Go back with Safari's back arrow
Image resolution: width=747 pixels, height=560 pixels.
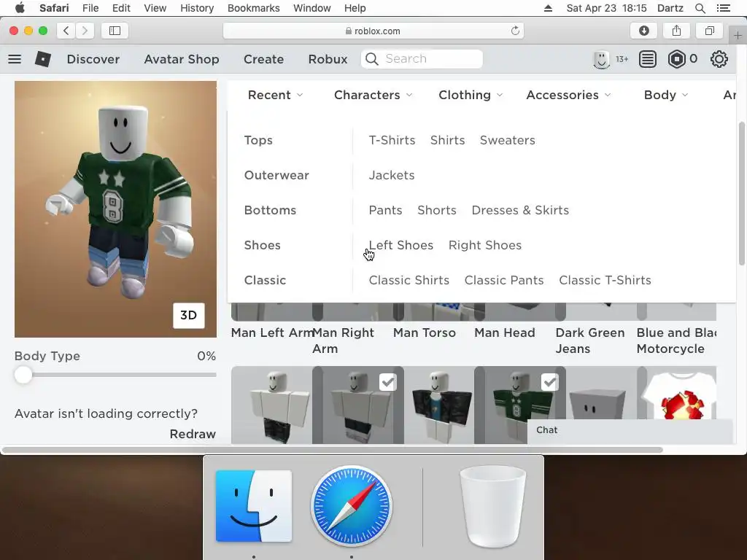pyautogui.click(x=66, y=31)
